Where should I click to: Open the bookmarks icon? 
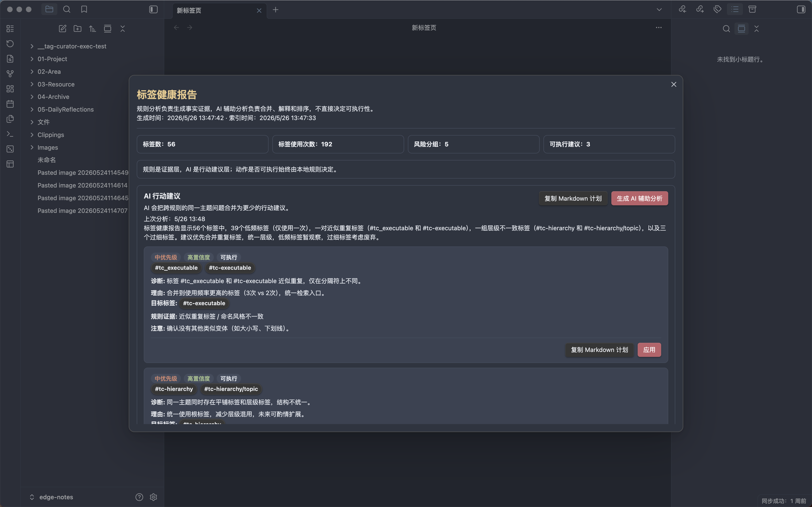pos(84,9)
